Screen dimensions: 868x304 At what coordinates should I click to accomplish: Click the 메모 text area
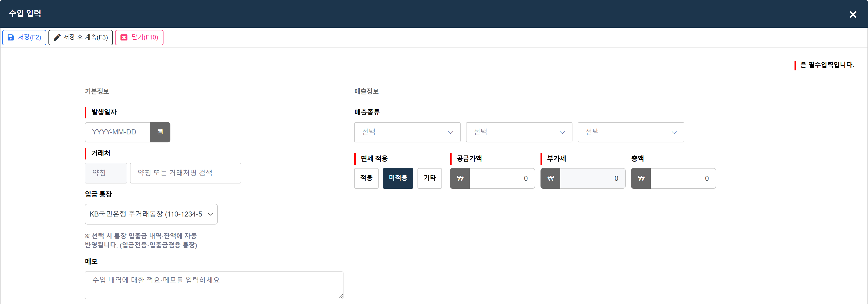[x=214, y=285]
